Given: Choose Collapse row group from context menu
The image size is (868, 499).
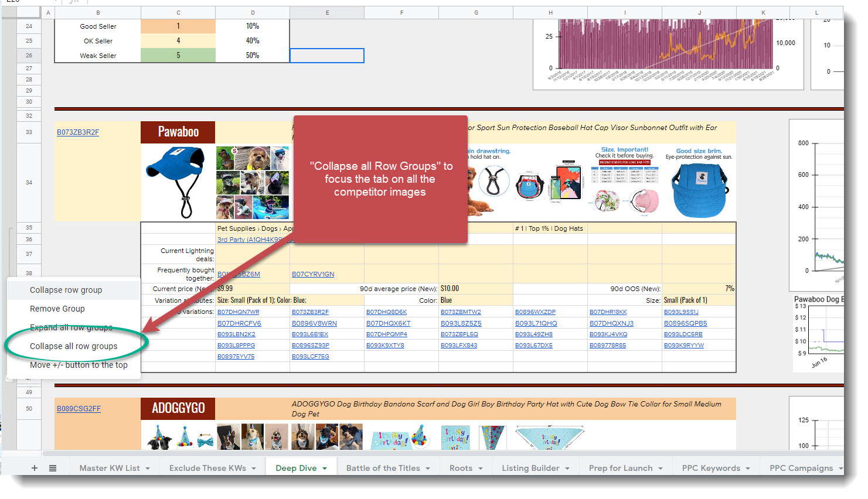Looking at the screenshot, I should click(74, 290).
